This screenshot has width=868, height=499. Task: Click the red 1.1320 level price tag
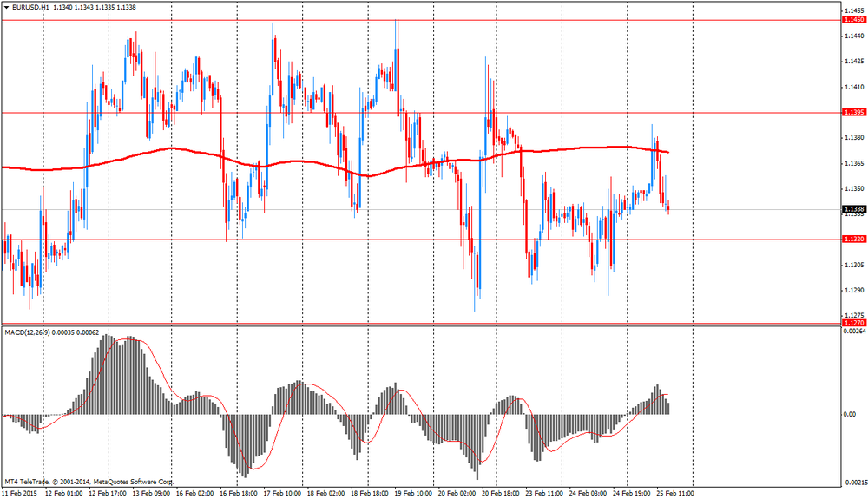(x=853, y=239)
